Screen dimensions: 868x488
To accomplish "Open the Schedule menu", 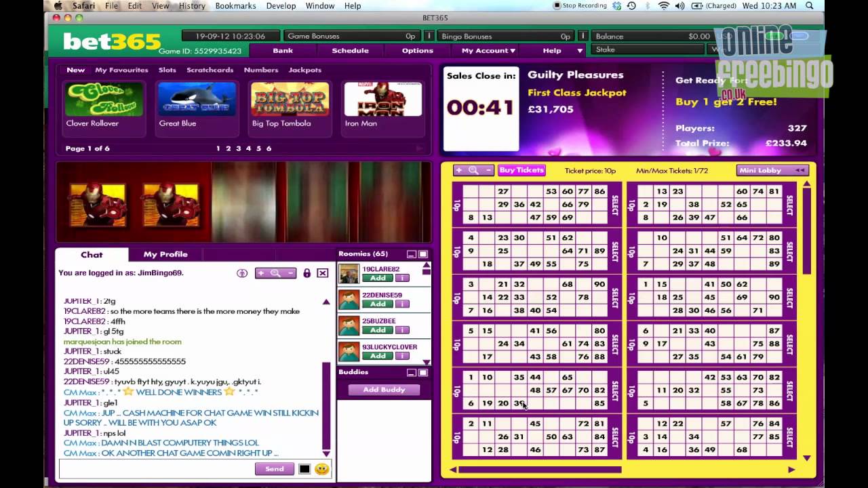I will pos(351,50).
